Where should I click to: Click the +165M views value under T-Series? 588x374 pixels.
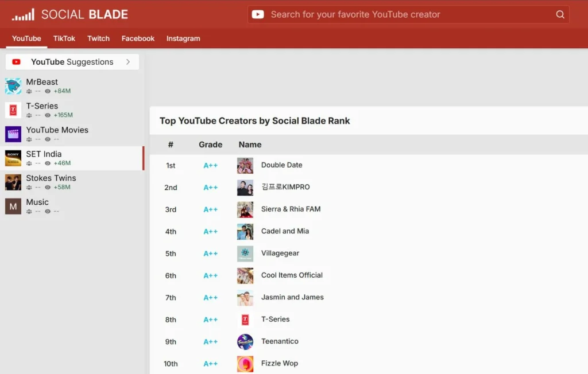(63, 115)
